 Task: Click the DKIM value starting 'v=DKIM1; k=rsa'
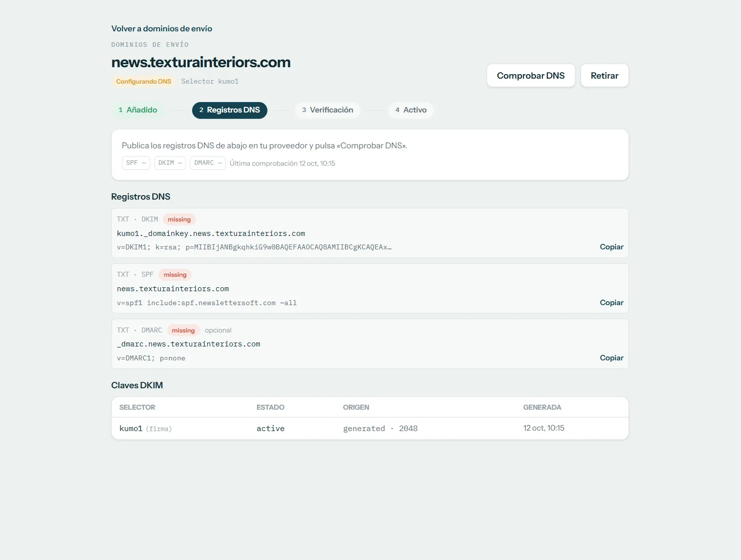[x=254, y=247]
